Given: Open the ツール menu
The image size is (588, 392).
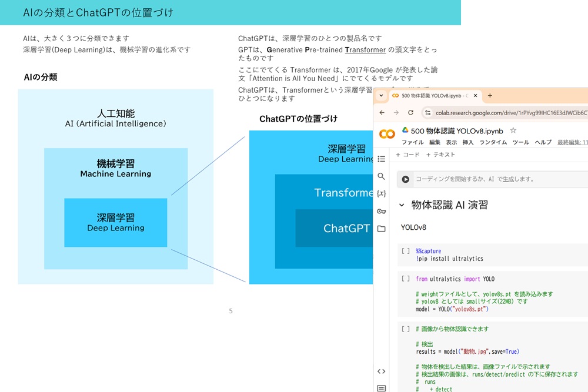Looking at the screenshot, I should [521, 142].
